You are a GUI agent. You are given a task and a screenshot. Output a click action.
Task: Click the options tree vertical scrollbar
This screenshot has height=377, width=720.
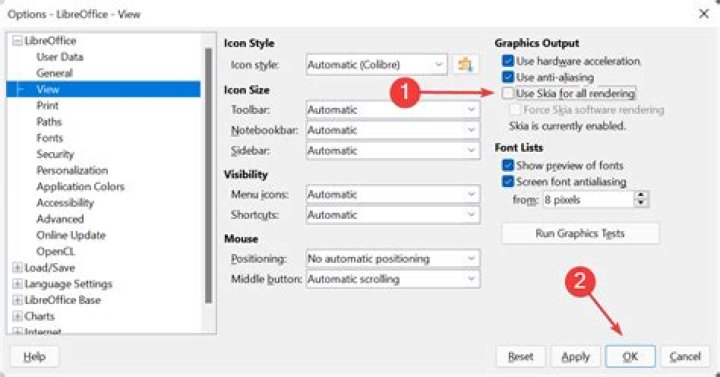pos(208,174)
